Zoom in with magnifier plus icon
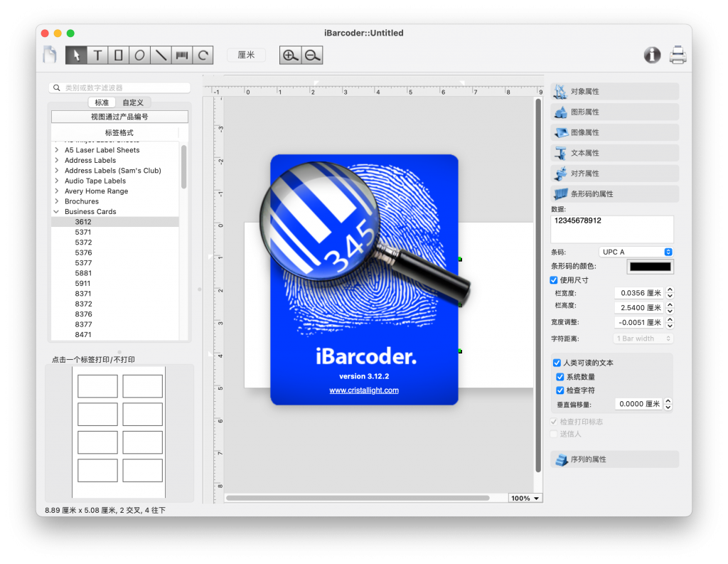The width and height of the screenshot is (728, 564). pos(290,55)
